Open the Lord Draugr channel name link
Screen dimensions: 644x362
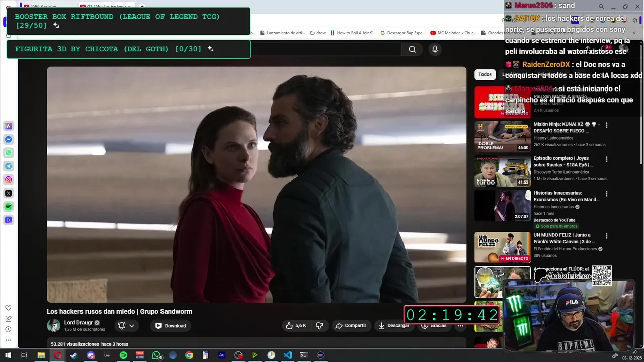click(x=78, y=323)
